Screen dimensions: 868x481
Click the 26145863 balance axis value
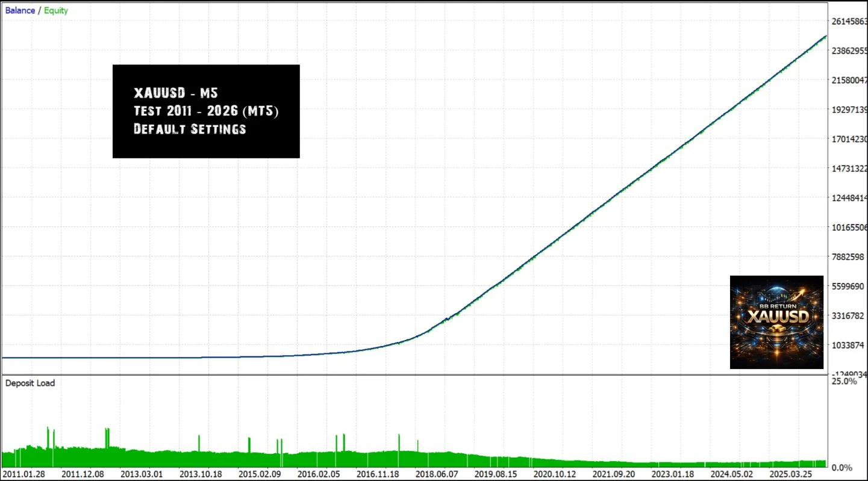pyautogui.click(x=849, y=22)
